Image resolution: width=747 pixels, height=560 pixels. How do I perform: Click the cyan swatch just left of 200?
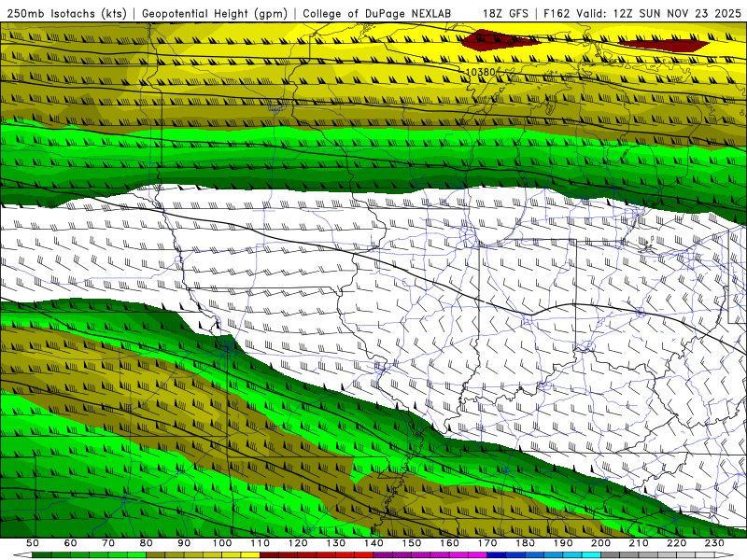[592, 555]
